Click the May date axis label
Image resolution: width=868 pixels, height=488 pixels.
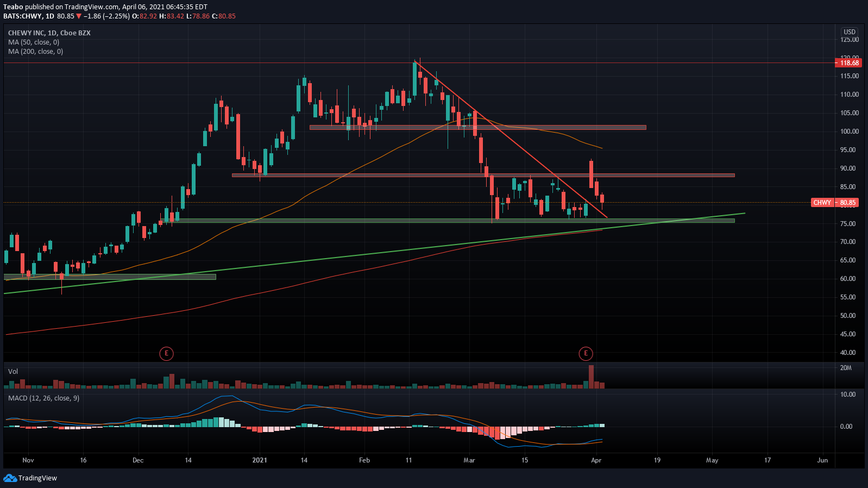click(712, 460)
